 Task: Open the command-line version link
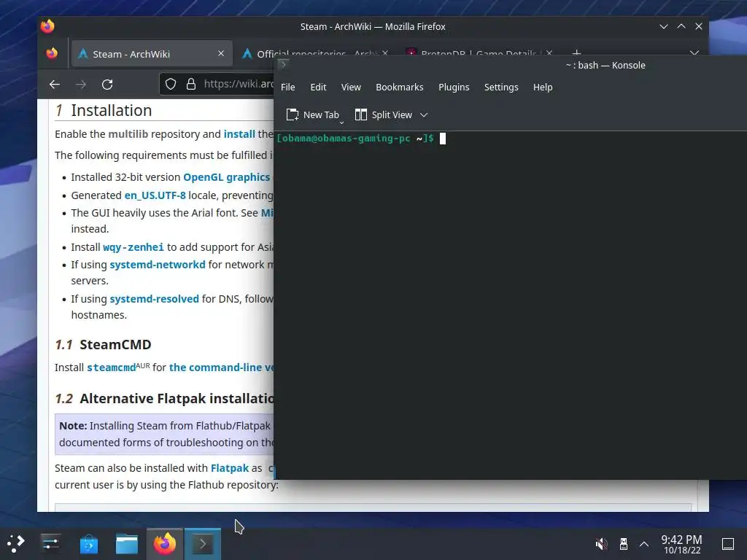222,367
